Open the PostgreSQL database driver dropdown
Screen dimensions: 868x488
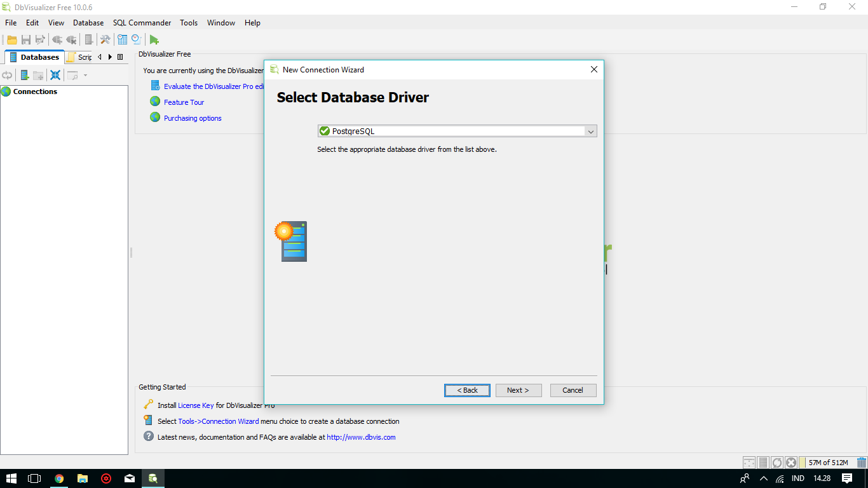457,131
